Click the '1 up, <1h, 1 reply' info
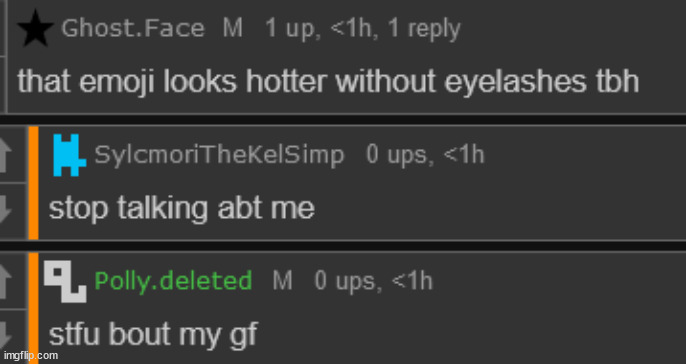 (x=363, y=30)
